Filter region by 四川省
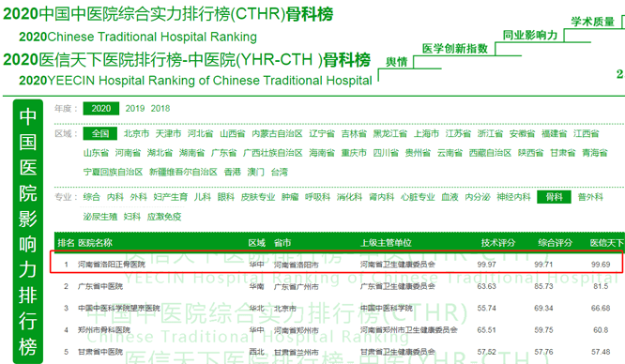This screenshot has height=364, width=625. point(386,153)
